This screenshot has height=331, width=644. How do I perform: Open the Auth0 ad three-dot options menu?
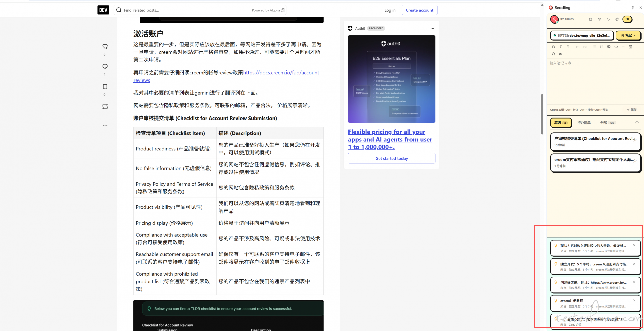[432, 29]
